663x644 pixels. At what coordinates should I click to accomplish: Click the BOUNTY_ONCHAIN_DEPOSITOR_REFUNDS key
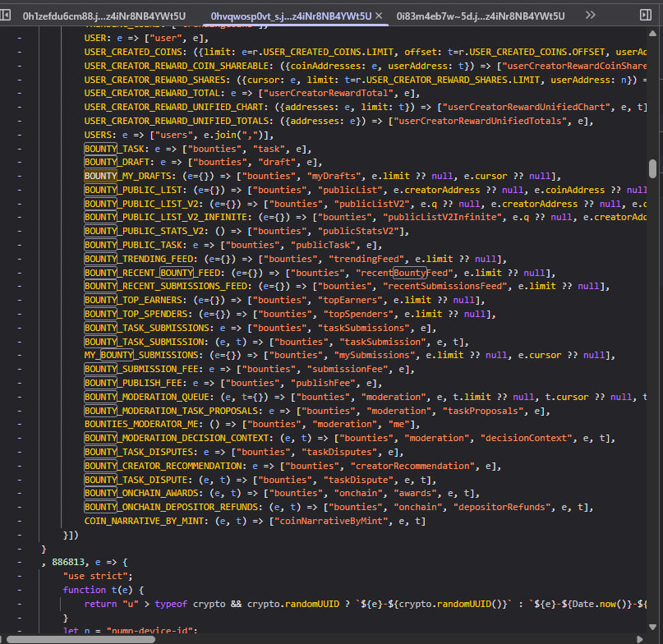pos(173,507)
